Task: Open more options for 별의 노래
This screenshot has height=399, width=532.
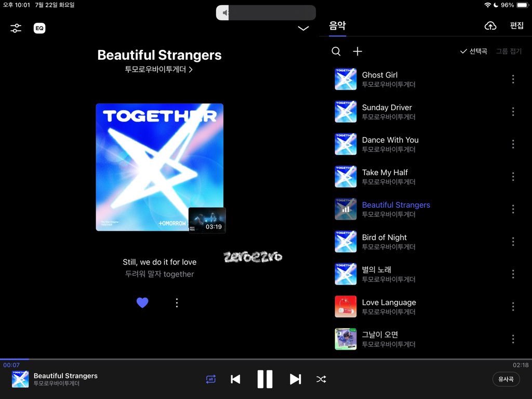Action: click(513, 274)
